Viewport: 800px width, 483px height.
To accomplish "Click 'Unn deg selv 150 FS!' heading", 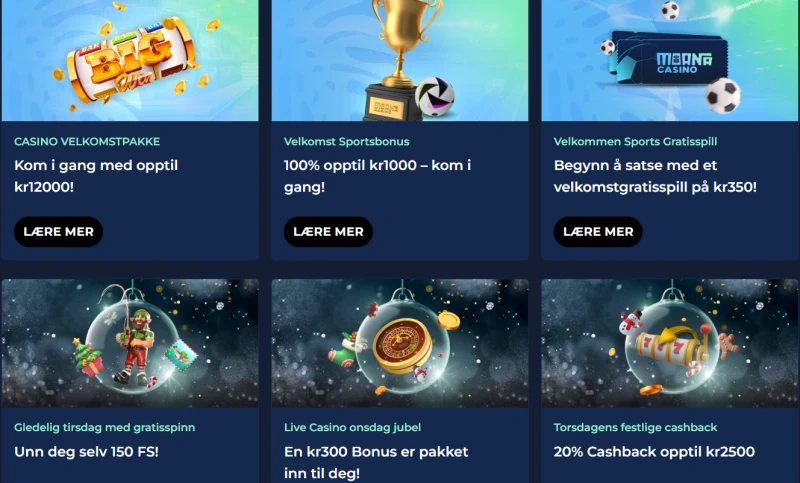I will 86,452.
